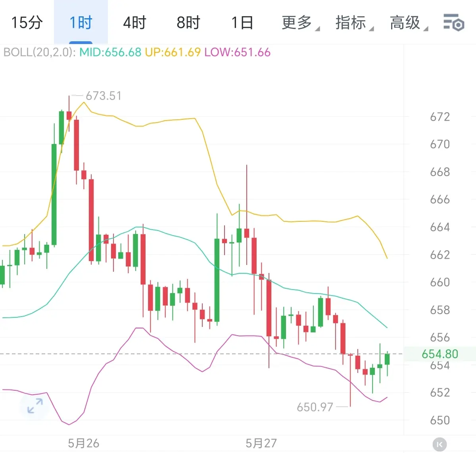Viewport: 476px width, 453px height.
Task: Tap the 658 price axis label
Action: pyautogui.click(x=440, y=310)
